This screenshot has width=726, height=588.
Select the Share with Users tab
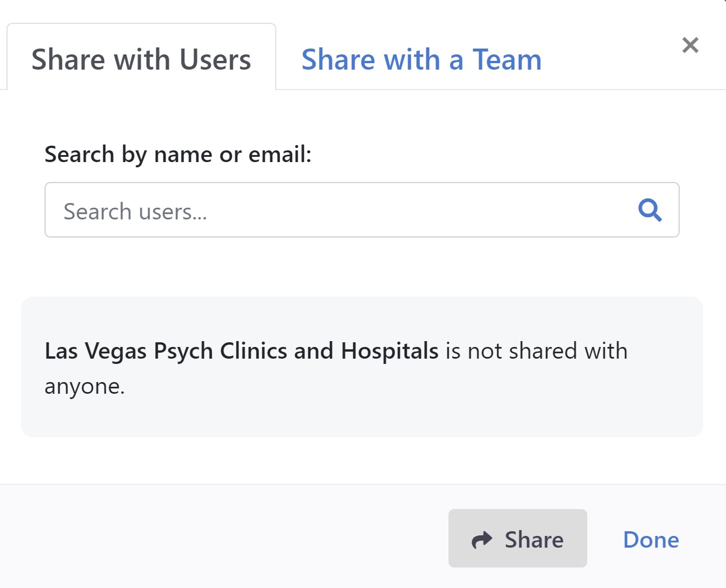141,60
